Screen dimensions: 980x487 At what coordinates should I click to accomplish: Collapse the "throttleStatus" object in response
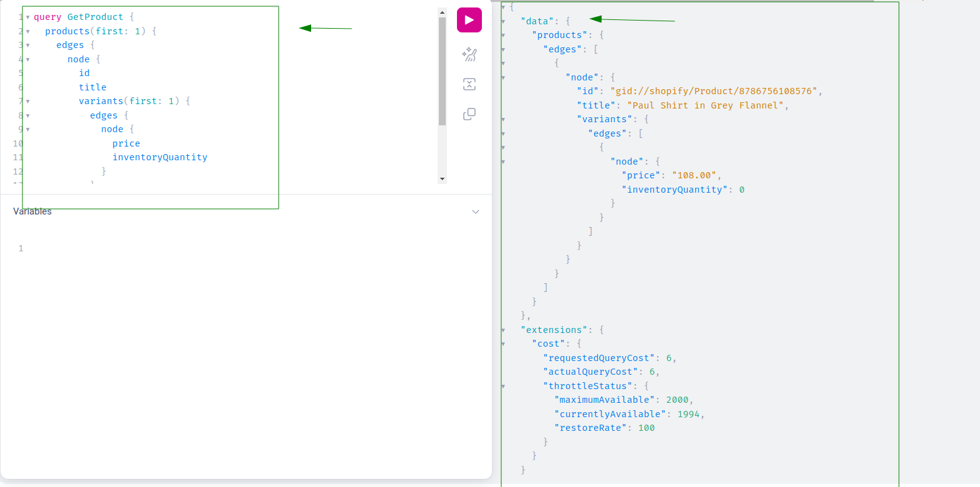[x=503, y=386]
